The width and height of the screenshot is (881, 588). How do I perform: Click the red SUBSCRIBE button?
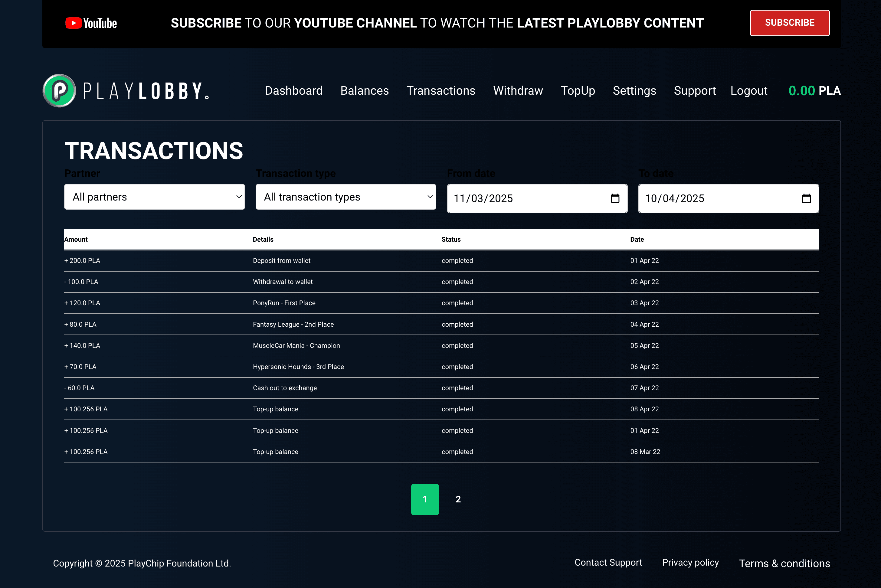point(789,23)
